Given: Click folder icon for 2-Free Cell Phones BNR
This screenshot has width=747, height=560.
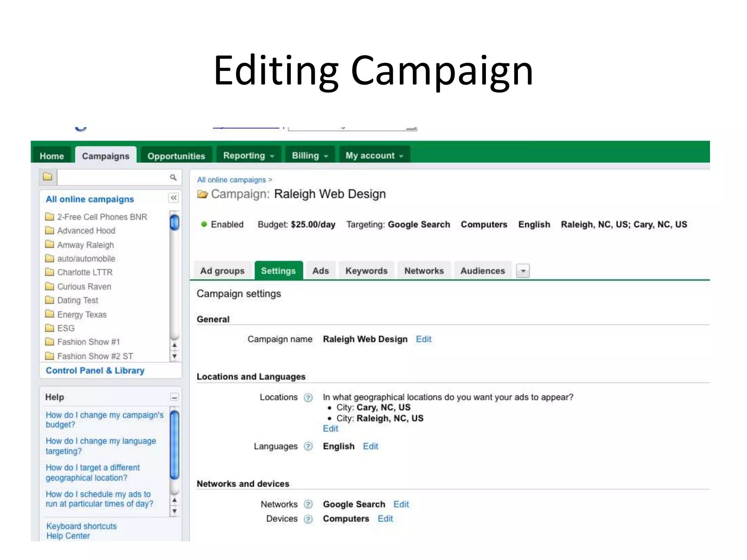Looking at the screenshot, I should [x=50, y=217].
